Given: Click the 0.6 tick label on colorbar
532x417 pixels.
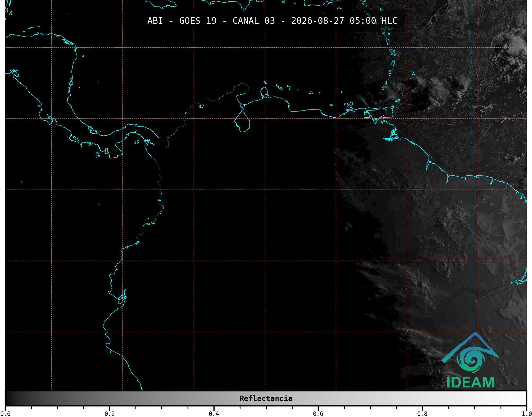Looking at the screenshot, I should (x=318, y=414).
